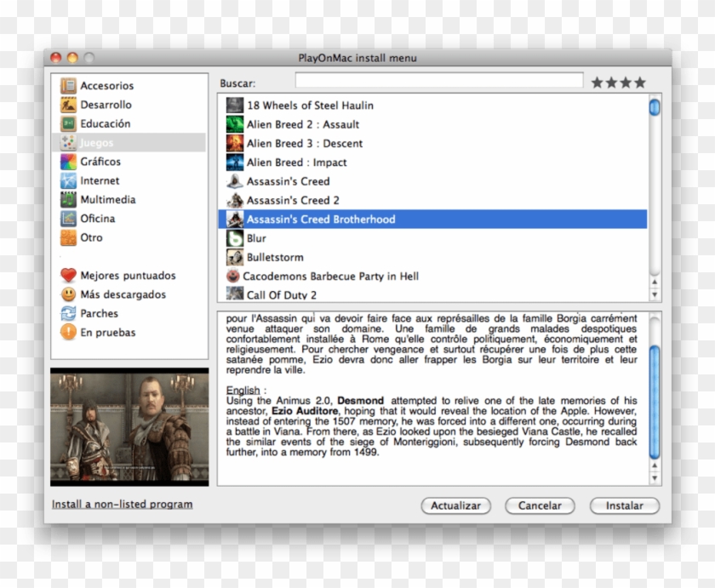The height and width of the screenshot is (588, 715).
Task: Choose the Educación category icon
Action: [x=68, y=123]
